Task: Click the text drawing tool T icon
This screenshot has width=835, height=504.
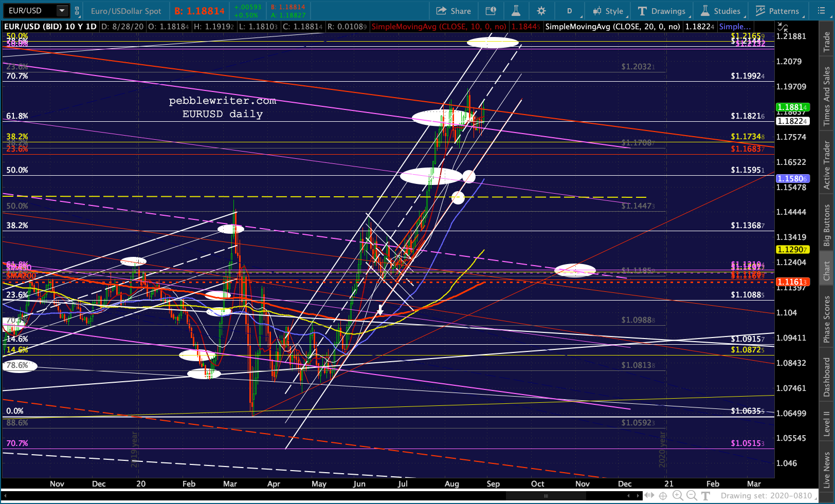Action: point(706,496)
